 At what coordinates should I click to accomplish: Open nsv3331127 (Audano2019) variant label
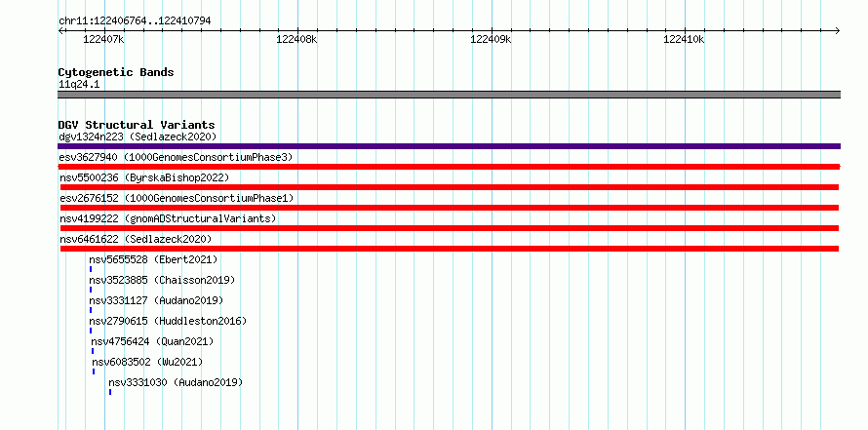point(156,300)
